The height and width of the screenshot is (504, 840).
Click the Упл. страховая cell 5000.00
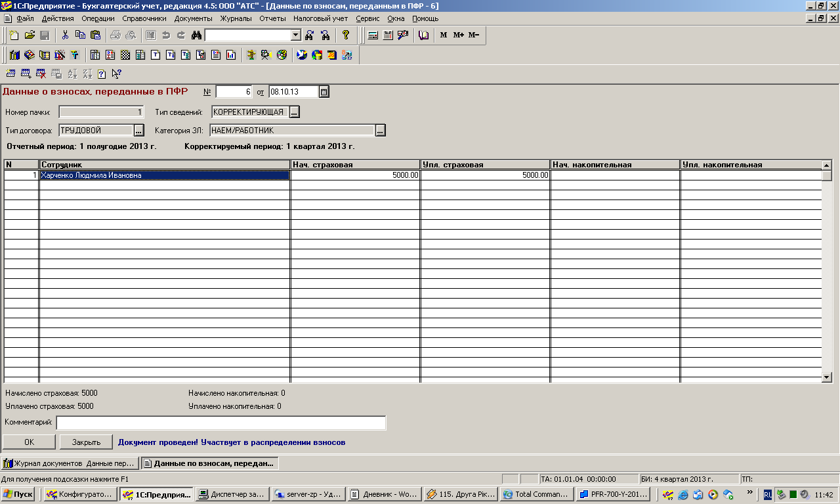(x=485, y=175)
